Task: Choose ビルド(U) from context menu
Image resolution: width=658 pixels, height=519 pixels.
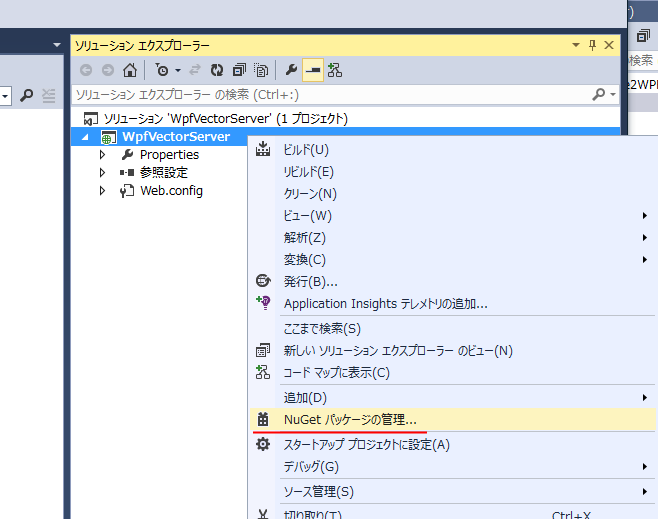Action: [453, 150]
